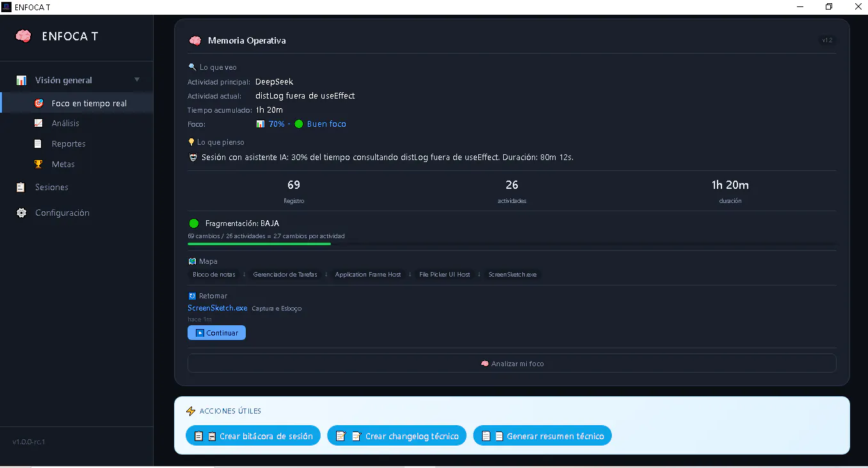868x468 pixels.
Task: Click the Análisis chart icon
Action: point(38,123)
